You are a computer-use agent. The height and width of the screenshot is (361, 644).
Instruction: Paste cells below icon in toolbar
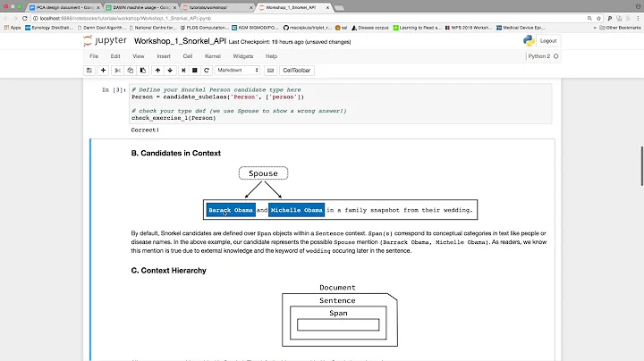coord(142,71)
